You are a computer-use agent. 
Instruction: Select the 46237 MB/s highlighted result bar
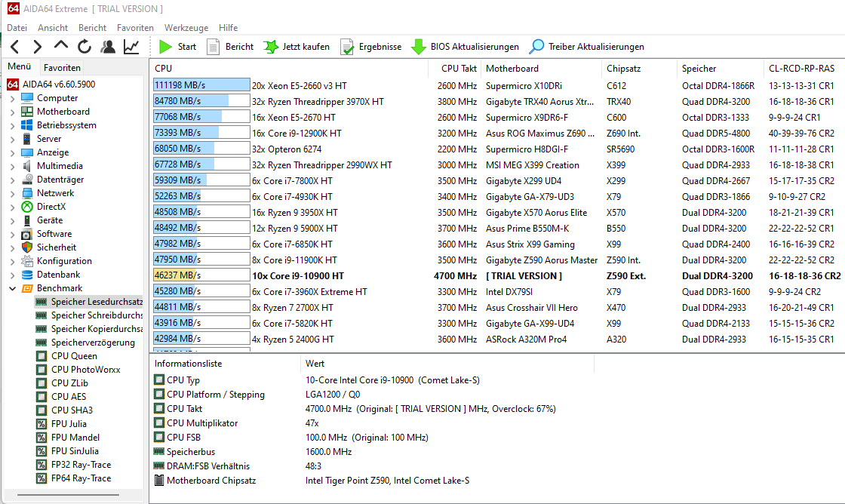(201, 275)
